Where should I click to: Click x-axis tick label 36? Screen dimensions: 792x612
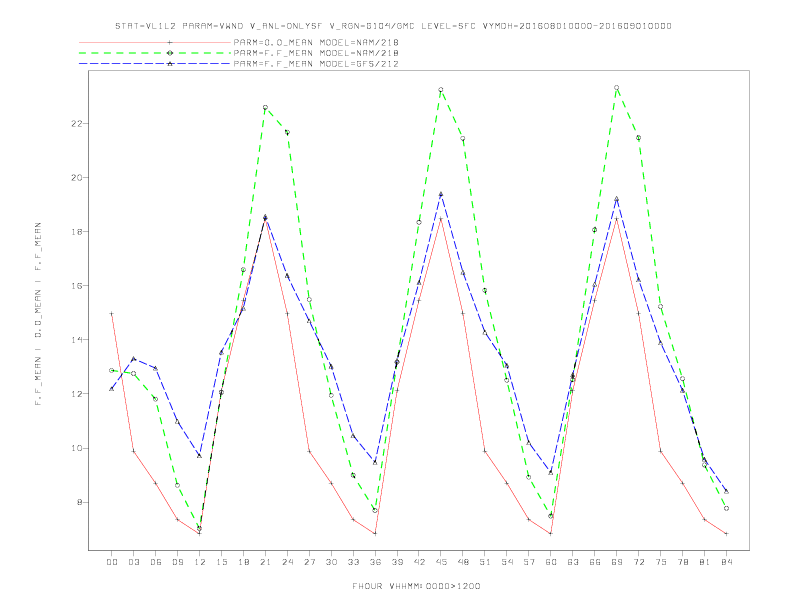coord(375,562)
